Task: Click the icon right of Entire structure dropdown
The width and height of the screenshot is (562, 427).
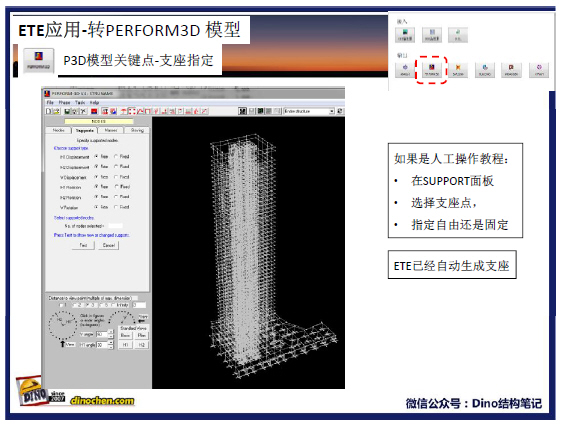Action: (340, 112)
